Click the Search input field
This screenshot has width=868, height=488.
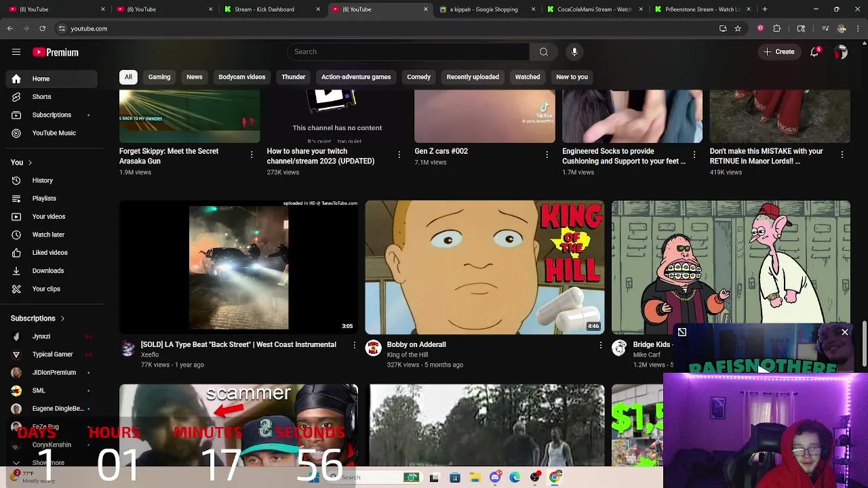click(x=408, y=52)
